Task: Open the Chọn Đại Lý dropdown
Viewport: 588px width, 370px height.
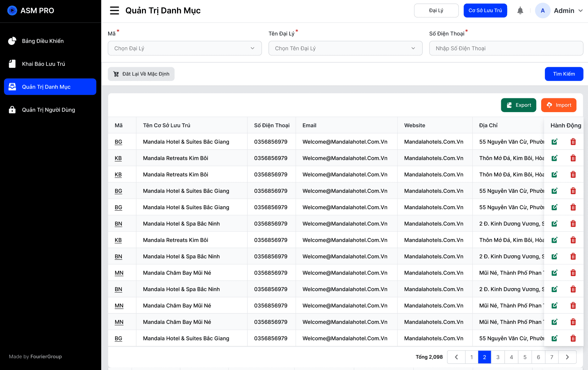Action: 185,48
